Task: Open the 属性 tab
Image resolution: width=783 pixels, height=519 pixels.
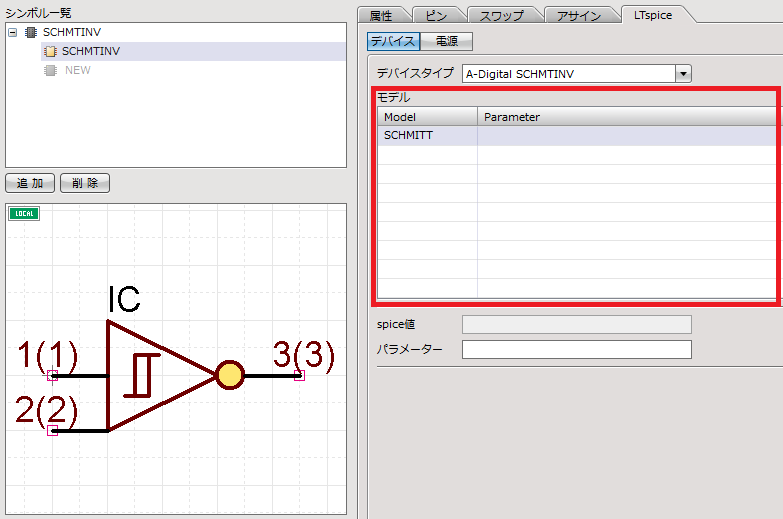Action: pyautogui.click(x=382, y=15)
